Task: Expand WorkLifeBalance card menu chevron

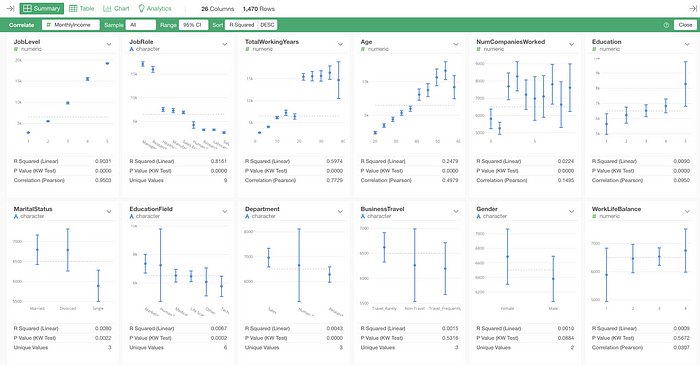Action: pos(687,212)
